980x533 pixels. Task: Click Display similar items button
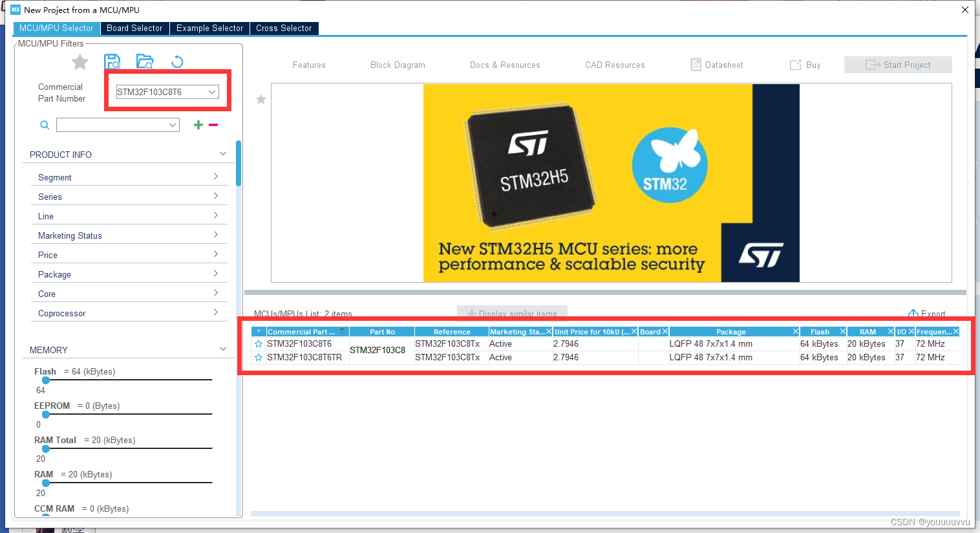point(512,313)
